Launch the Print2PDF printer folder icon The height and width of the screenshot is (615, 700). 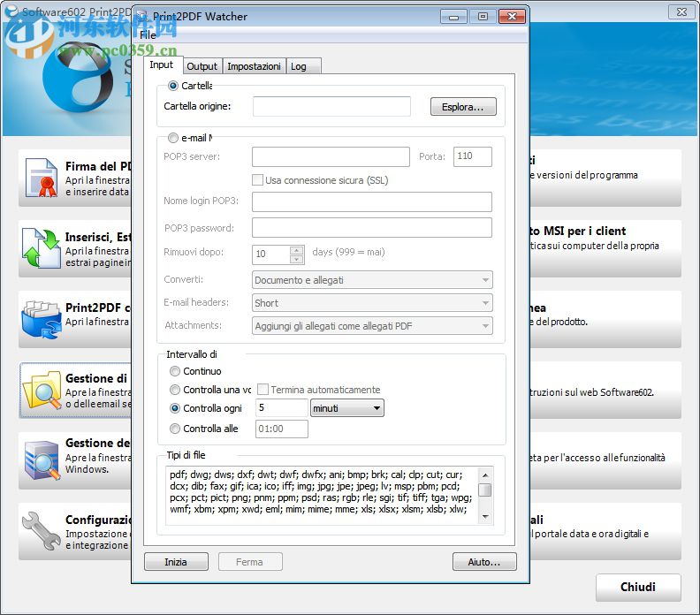[x=42, y=319]
